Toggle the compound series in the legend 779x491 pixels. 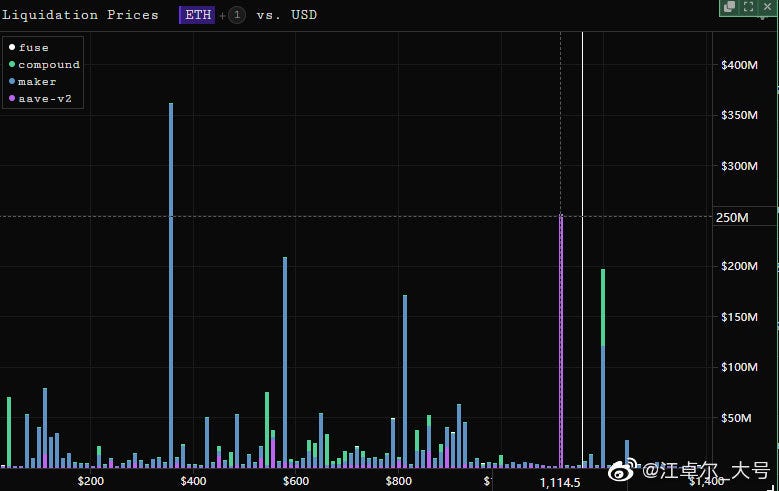point(44,65)
